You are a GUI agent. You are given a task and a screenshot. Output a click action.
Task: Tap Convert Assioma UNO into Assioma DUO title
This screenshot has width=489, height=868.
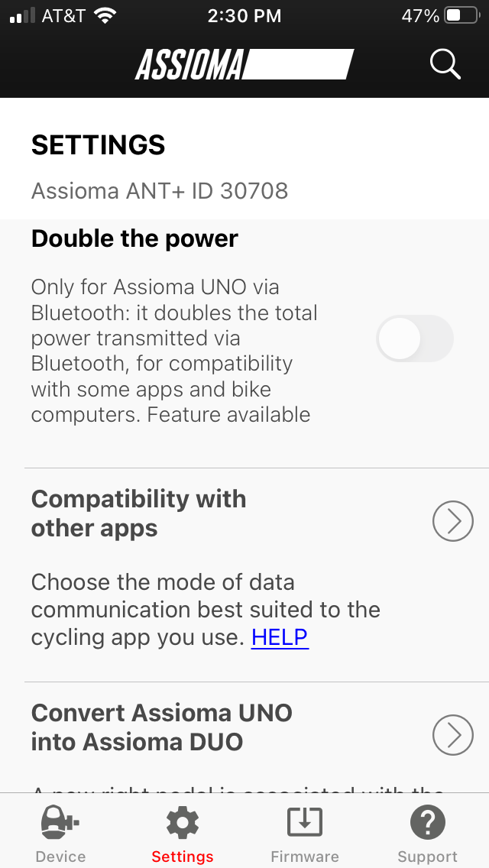[162, 727]
